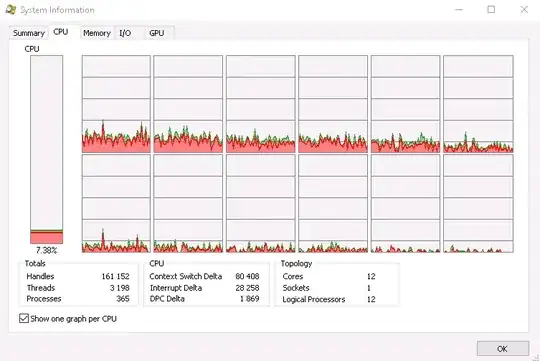Click the Threads label in Totals

point(41,288)
